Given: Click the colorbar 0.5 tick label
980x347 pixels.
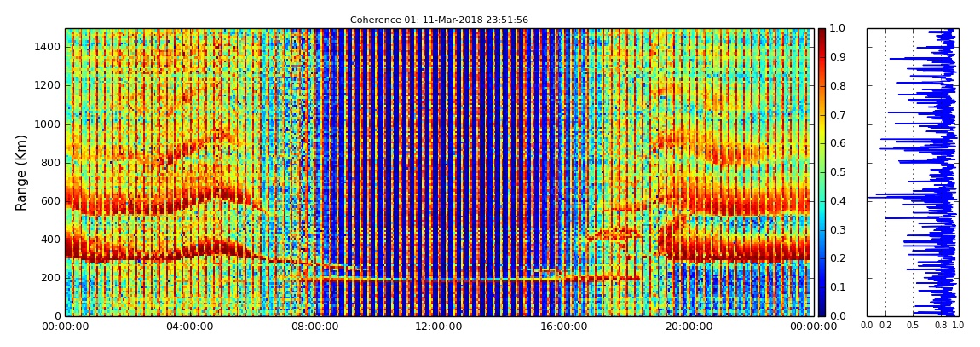Looking at the screenshot, I should (x=837, y=172).
